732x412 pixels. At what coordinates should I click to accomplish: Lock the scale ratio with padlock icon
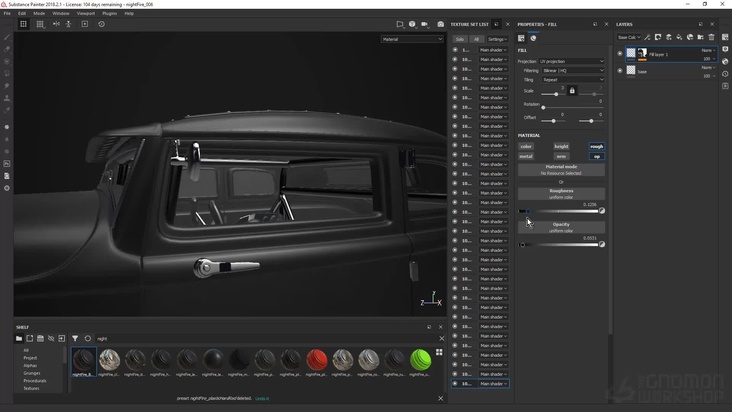point(572,91)
